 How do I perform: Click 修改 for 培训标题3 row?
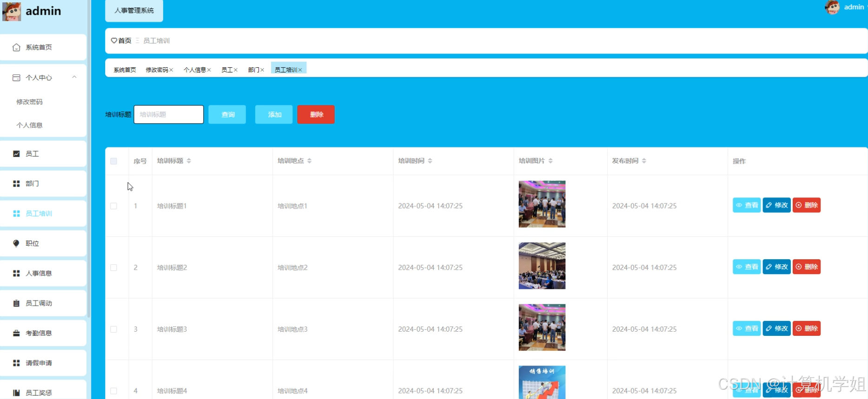(776, 328)
